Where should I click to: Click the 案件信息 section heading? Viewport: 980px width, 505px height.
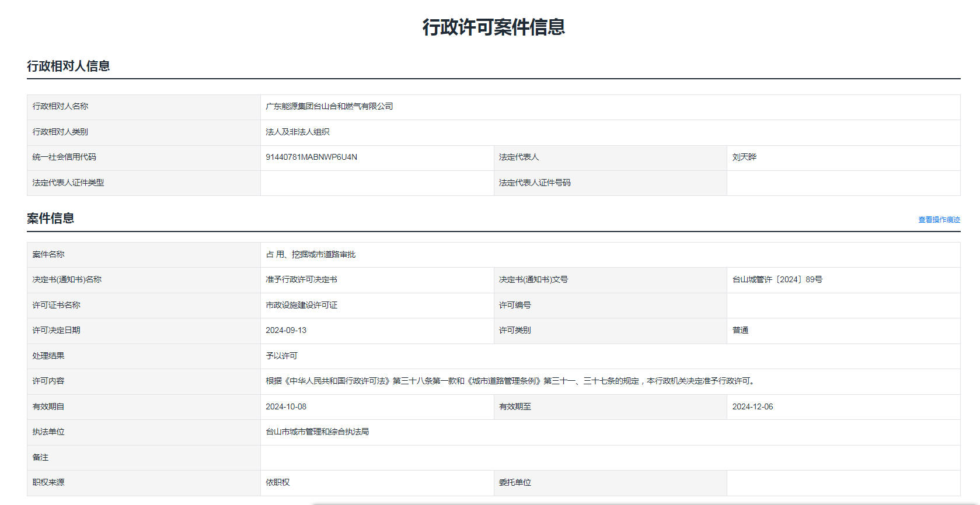tap(50, 219)
